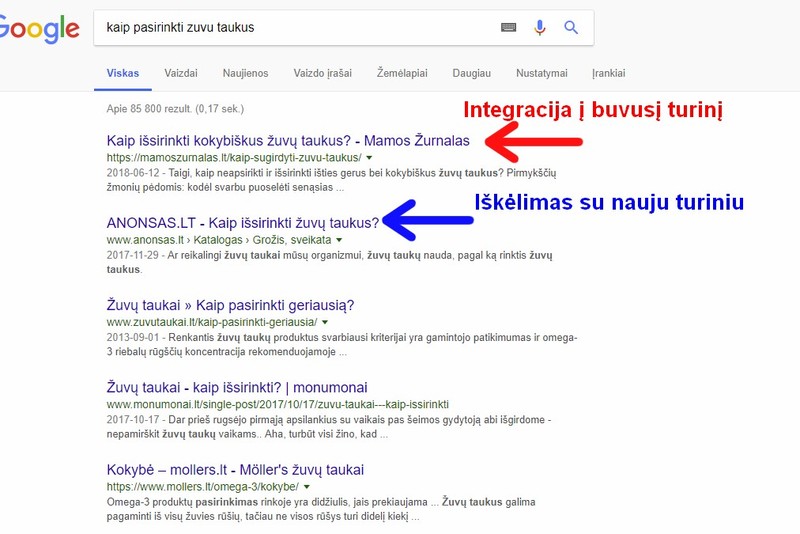This screenshot has height=534, width=800.
Task: Open the Įrankiai tools
Action: click(608, 73)
